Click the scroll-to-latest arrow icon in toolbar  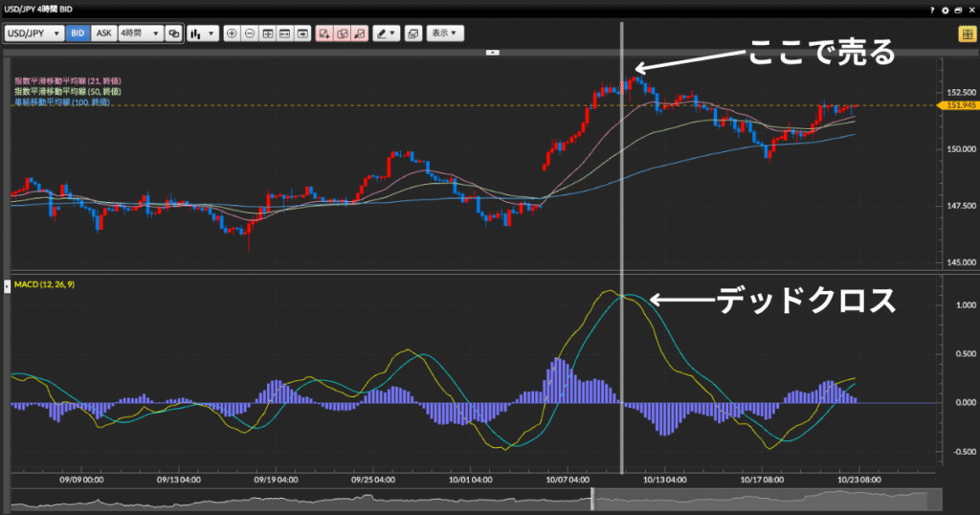click(x=302, y=33)
